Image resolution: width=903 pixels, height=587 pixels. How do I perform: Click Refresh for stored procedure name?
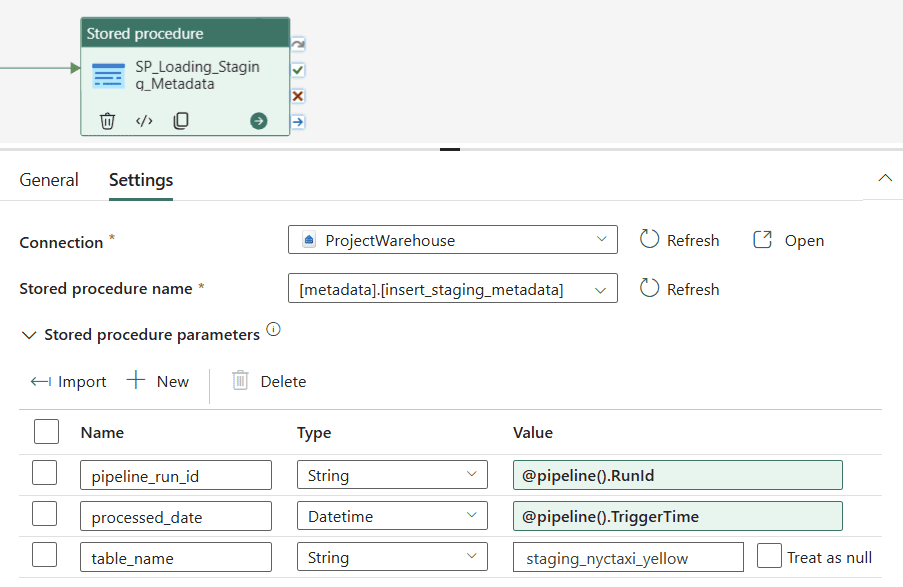(x=680, y=289)
